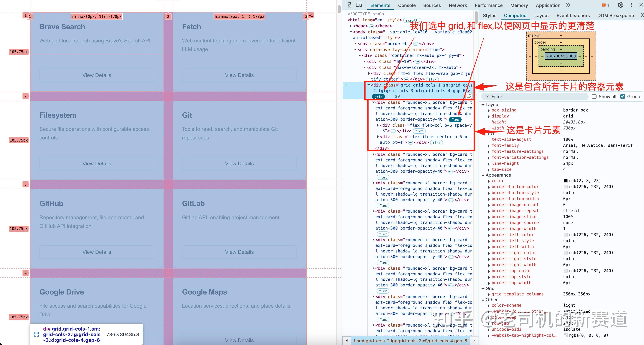The width and height of the screenshot is (644, 345).
Task: Expand the grid-template-columns property
Action: 489,294
